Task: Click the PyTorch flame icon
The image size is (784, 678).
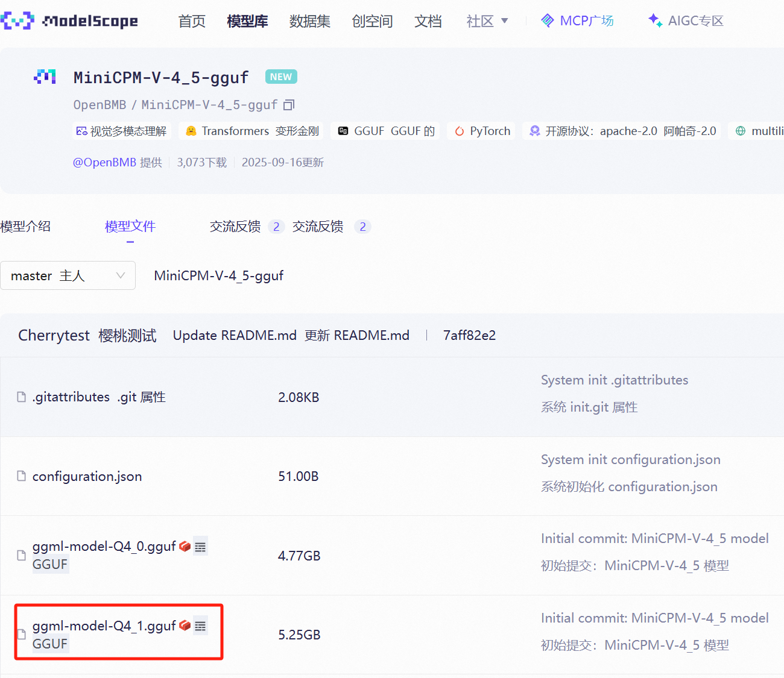Action: click(460, 131)
